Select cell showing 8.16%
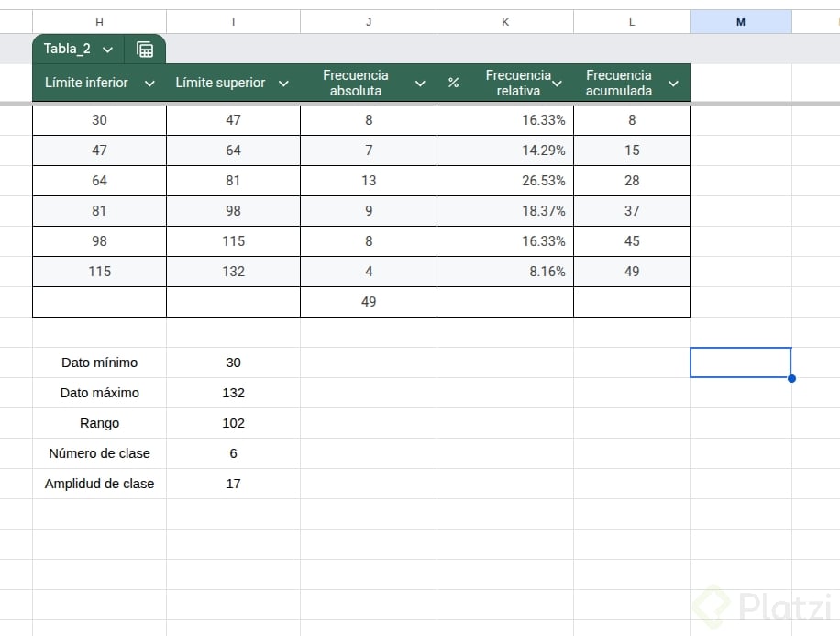The width and height of the screenshot is (840, 636). (505, 272)
